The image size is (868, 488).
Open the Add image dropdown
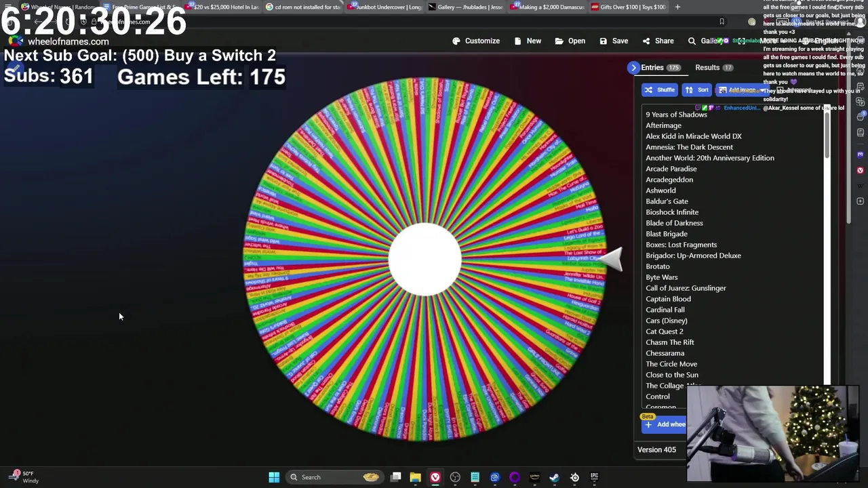pyautogui.click(x=742, y=89)
